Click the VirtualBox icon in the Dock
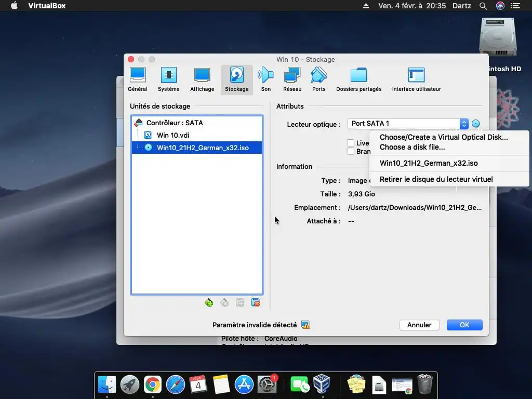This screenshot has width=532, height=399. pos(322,384)
